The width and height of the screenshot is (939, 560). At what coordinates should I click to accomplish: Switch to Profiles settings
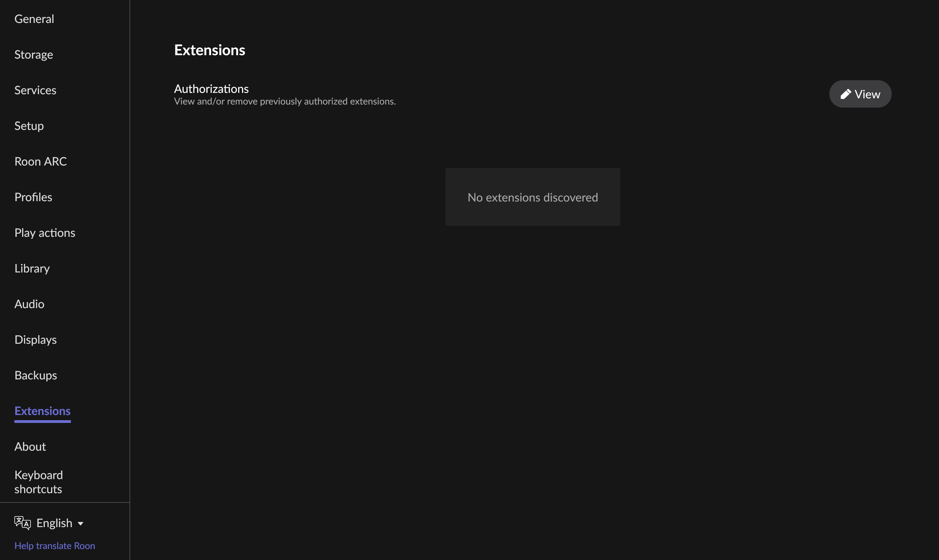(x=33, y=197)
